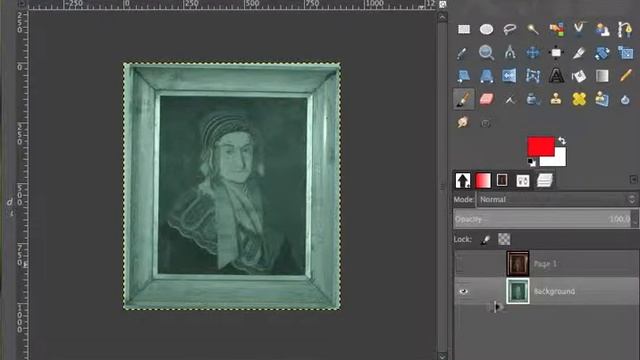Toggle Lock alpha channel checkerboard icon
The height and width of the screenshot is (360, 640).
tap(504, 240)
